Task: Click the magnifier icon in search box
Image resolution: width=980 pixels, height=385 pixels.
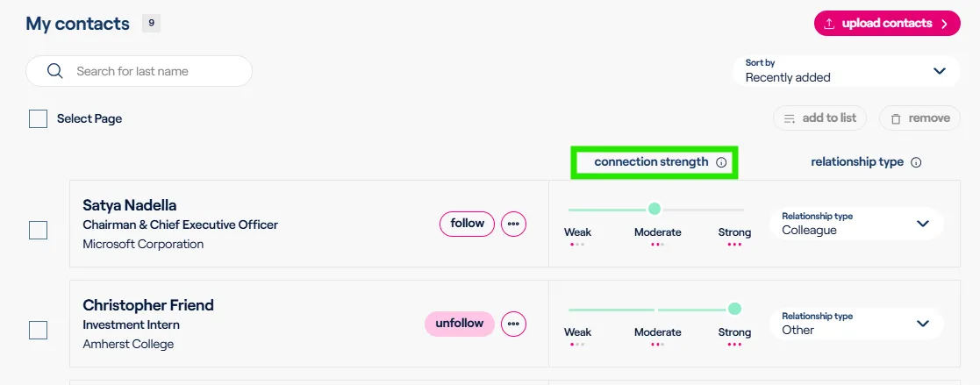Action: [x=55, y=71]
